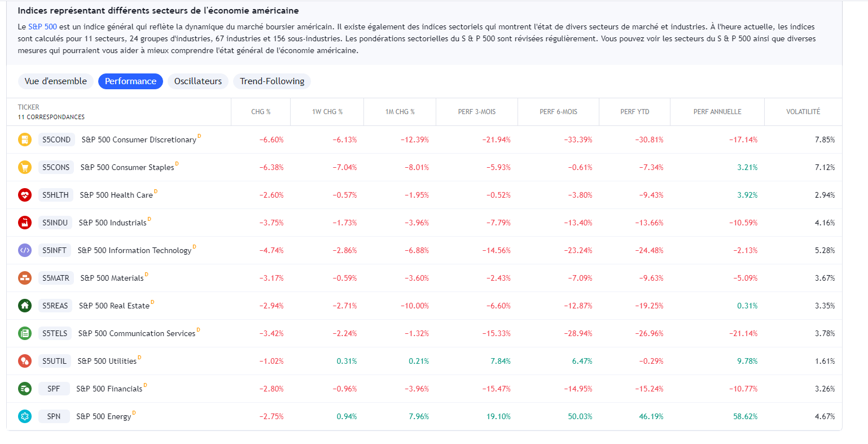Click the Consumer Discretionary sector icon
The height and width of the screenshot is (444, 868).
tap(24, 140)
